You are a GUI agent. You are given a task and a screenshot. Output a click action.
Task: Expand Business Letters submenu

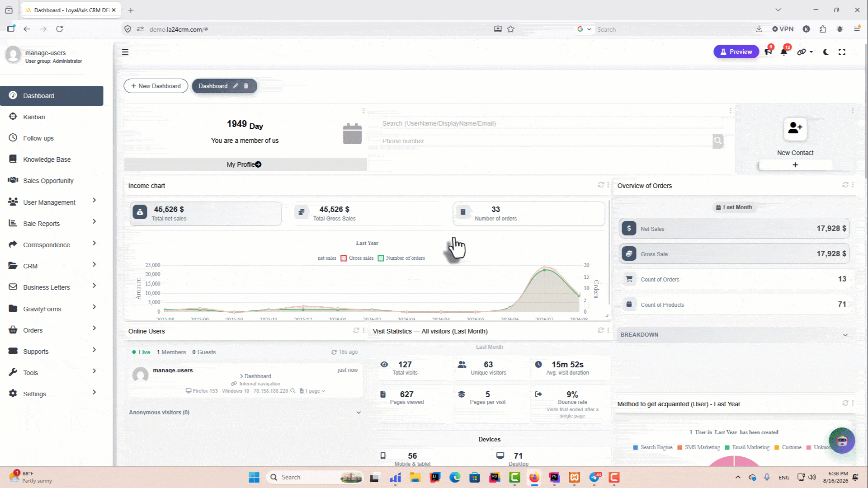pyautogui.click(x=52, y=287)
